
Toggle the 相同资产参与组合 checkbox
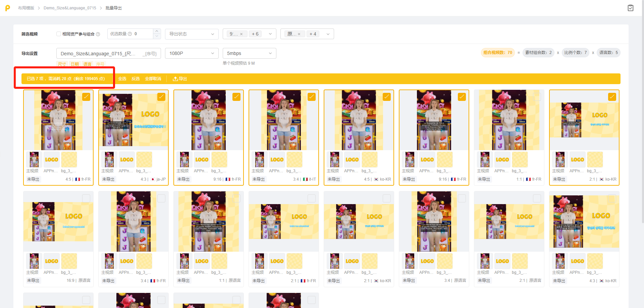[59, 34]
